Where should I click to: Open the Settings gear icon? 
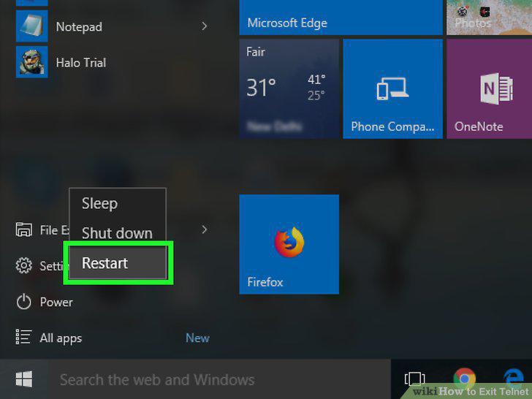coord(23,266)
